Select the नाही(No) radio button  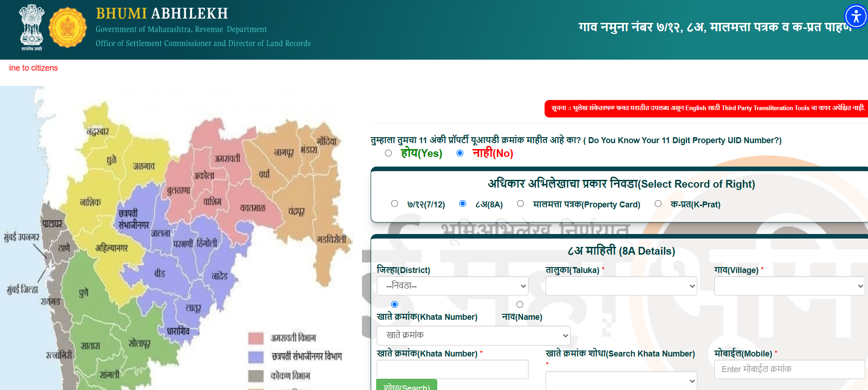coord(460,153)
